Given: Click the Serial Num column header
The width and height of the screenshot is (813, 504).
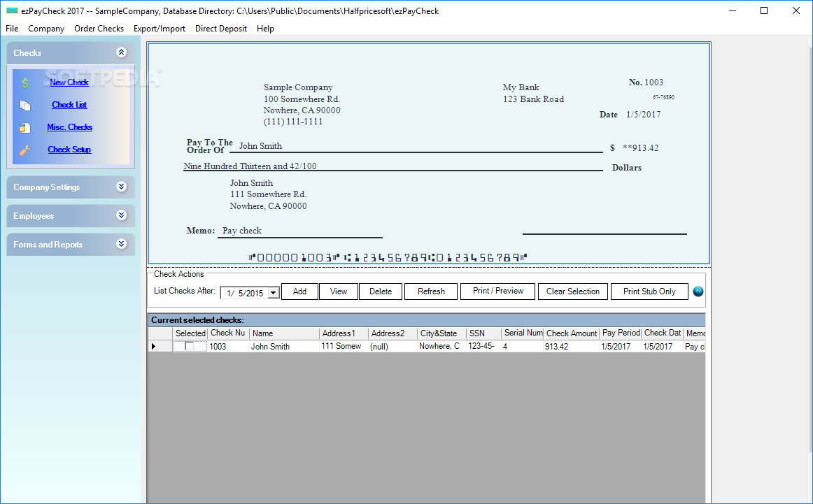Looking at the screenshot, I should [523, 333].
